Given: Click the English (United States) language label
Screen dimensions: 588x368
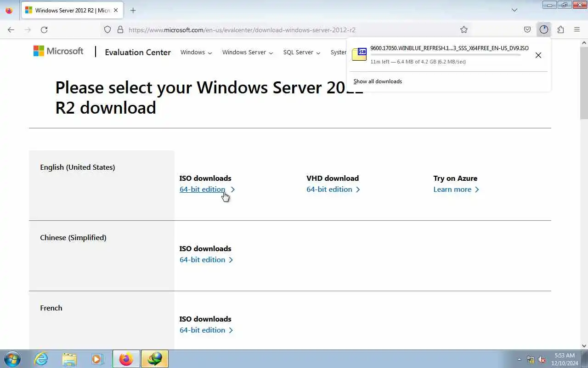Looking at the screenshot, I should pos(78,167).
